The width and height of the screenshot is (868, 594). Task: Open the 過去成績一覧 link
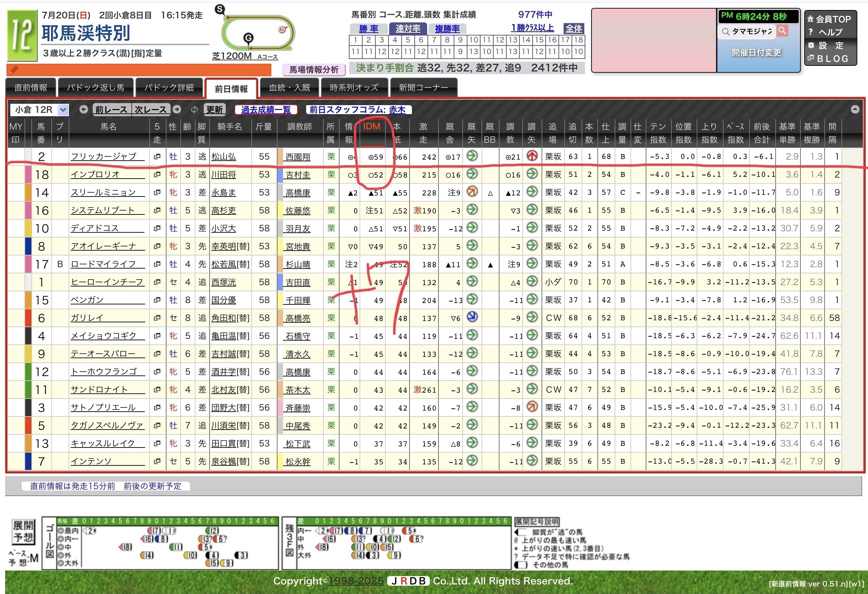(x=265, y=110)
